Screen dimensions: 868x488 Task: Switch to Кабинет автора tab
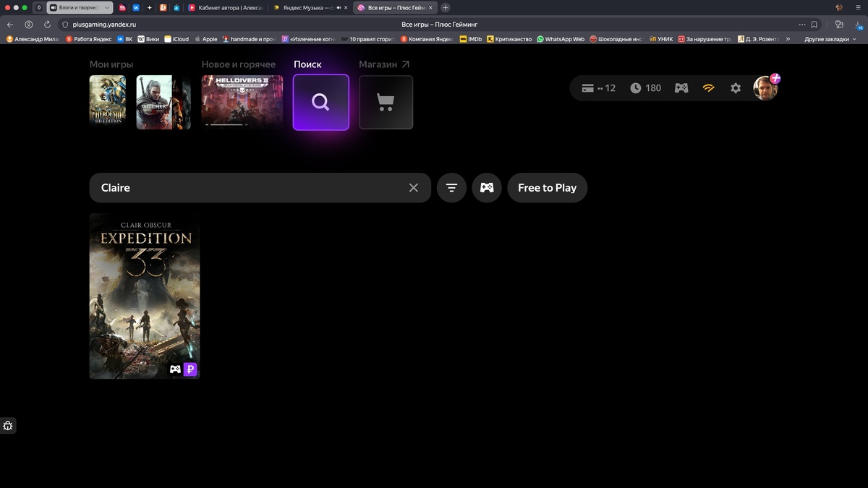click(226, 7)
